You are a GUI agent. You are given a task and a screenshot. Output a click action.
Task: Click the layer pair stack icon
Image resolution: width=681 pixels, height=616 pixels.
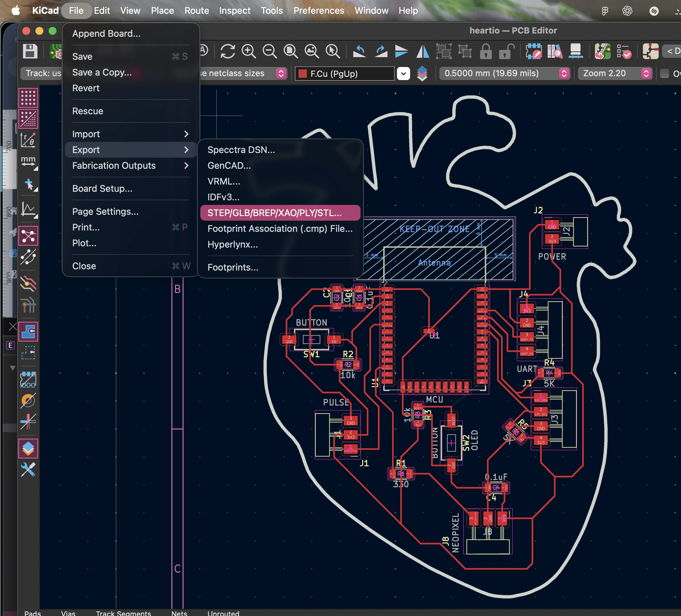(x=422, y=73)
